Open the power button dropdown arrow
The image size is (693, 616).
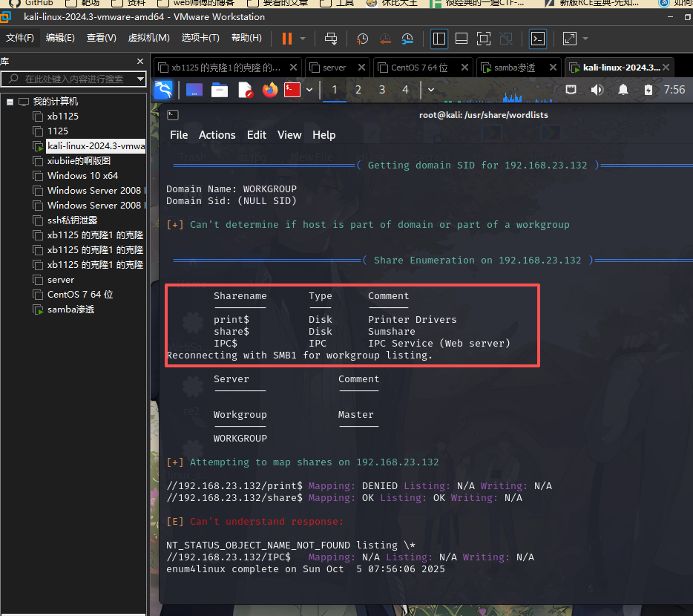(x=301, y=39)
